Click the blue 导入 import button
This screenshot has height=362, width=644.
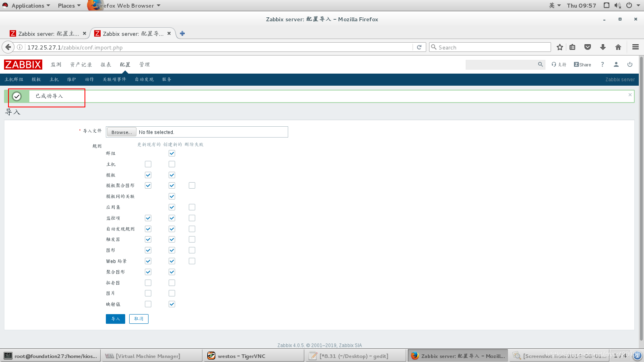tap(116, 319)
